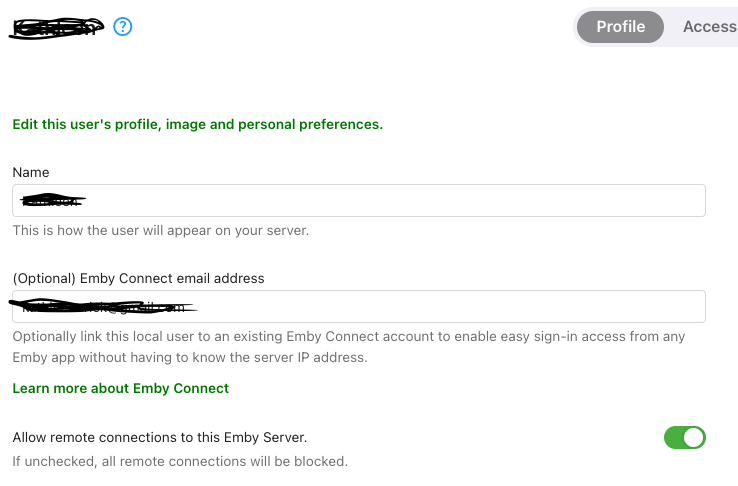Focus the Name input field
This screenshot has height=486, width=738.
[x=359, y=200]
